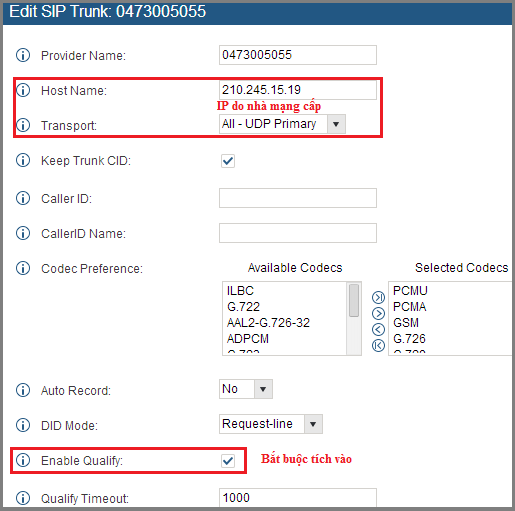This screenshot has width=515, height=511.
Task: Click the info icon next to DID Mode
Action: [23, 425]
